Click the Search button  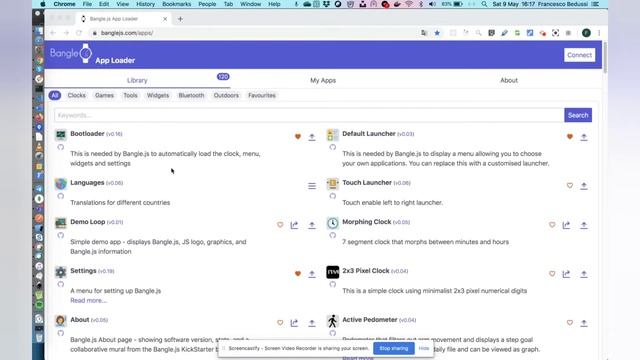pyautogui.click(x=578, y=115)
